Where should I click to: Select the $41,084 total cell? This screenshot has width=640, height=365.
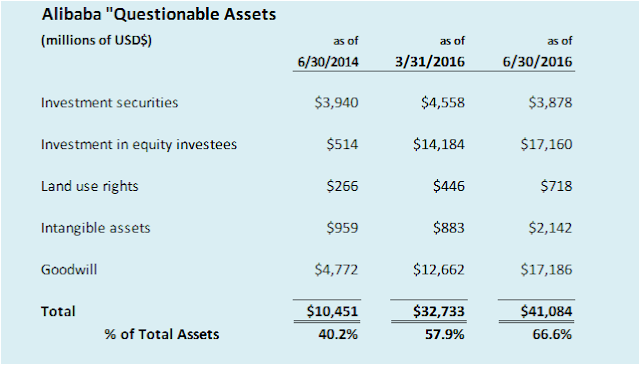click(x=547, y=311)
